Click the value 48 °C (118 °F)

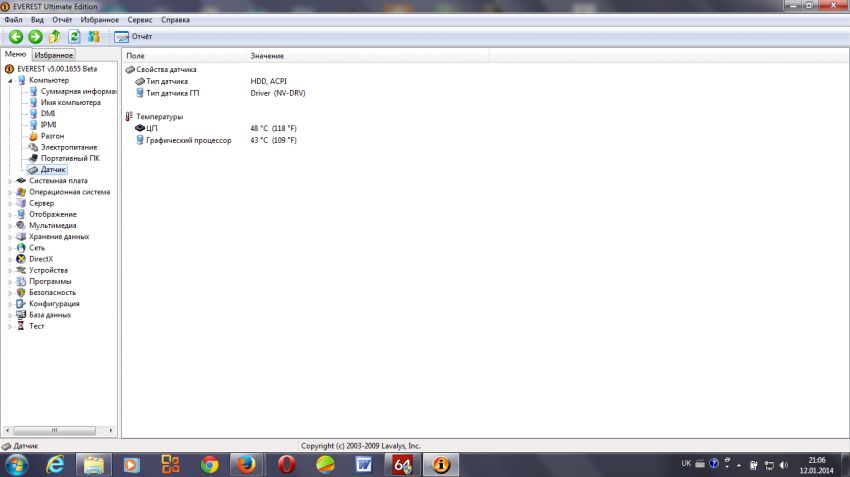tap(273, 128)
